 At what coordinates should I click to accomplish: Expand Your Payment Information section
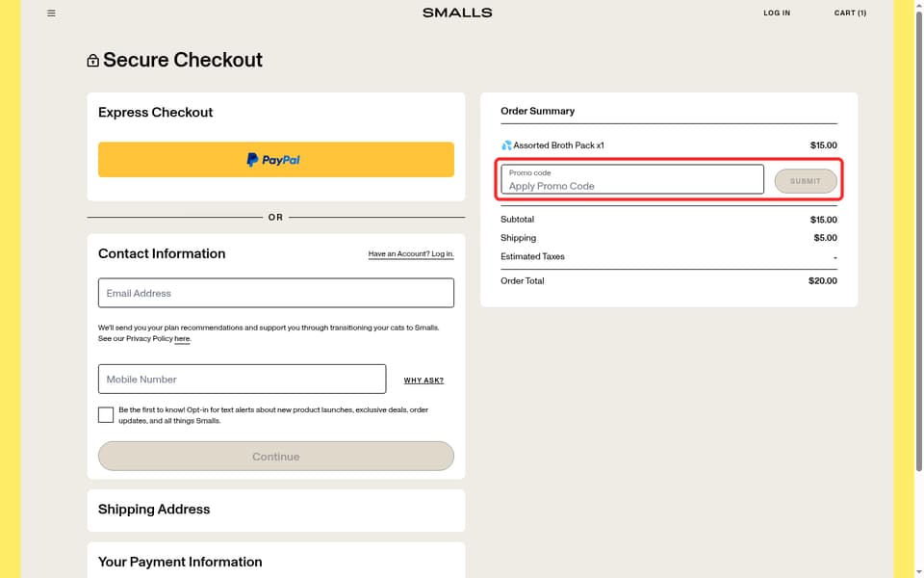point(276,561)
